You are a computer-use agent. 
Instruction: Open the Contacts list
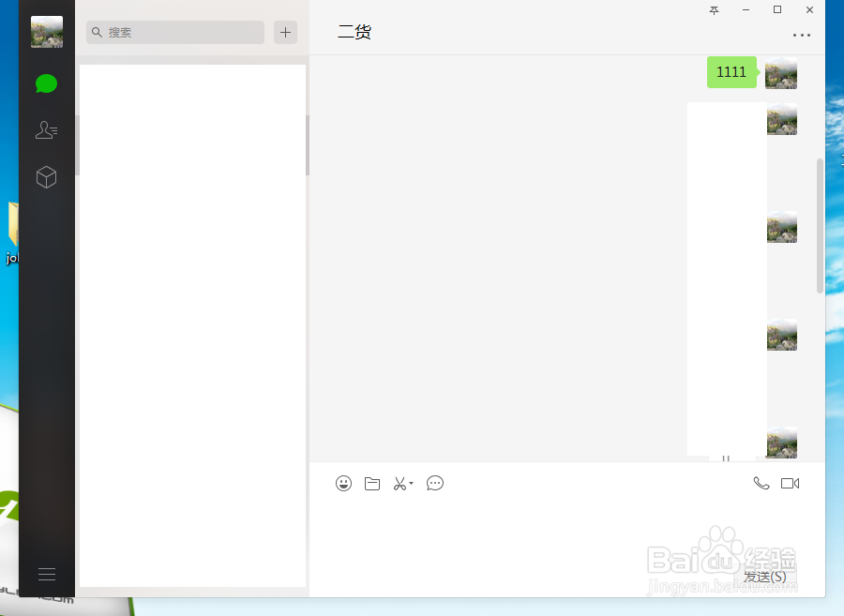coord(46,130)
